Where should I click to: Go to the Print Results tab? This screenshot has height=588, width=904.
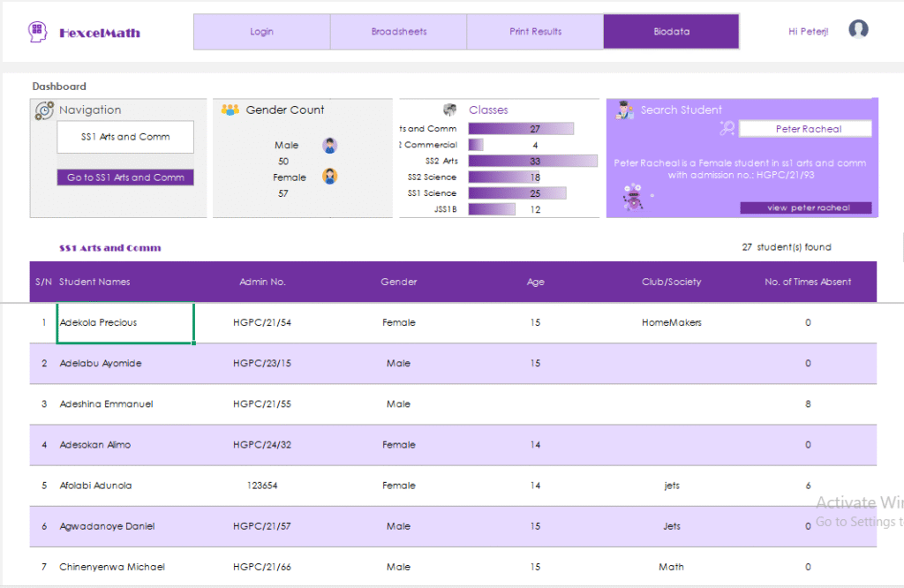point(535,32)
